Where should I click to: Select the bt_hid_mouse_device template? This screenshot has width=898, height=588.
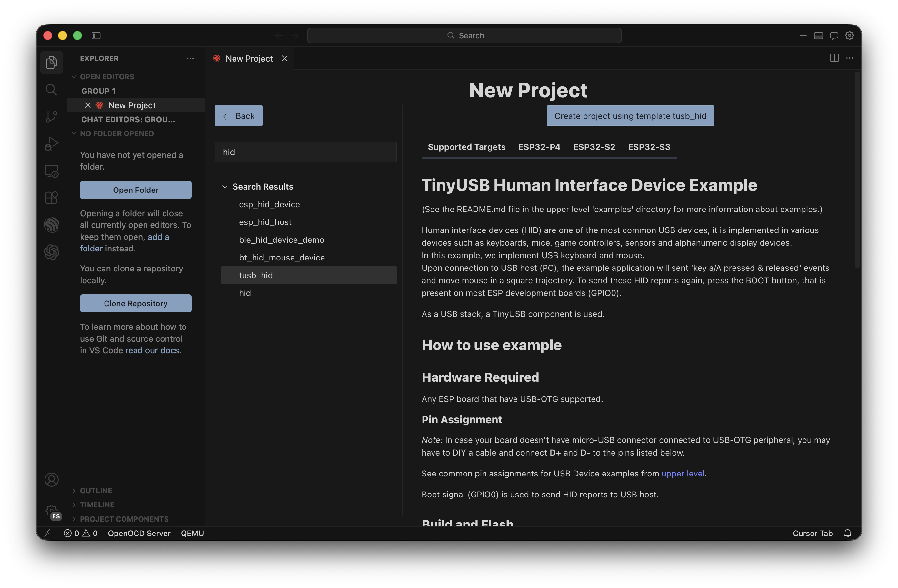pyautogui.click(x=309, y=258)
